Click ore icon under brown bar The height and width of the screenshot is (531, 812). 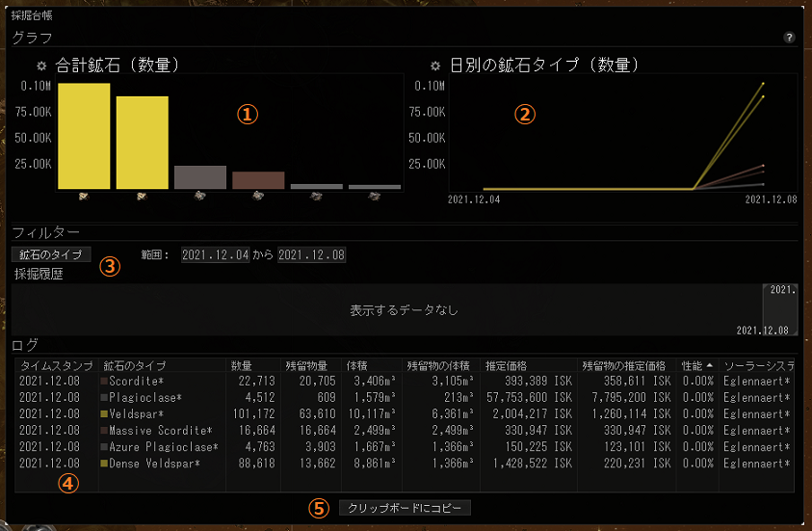258,196
